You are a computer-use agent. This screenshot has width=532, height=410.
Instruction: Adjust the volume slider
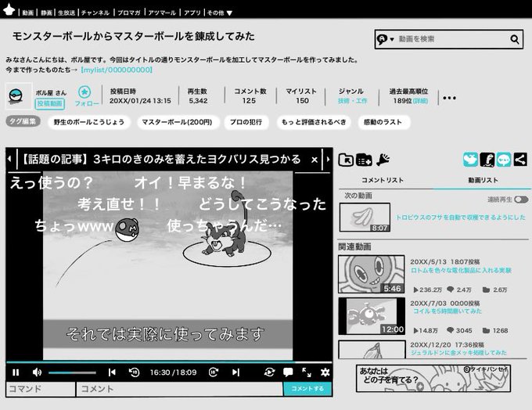tap(72, 372)
